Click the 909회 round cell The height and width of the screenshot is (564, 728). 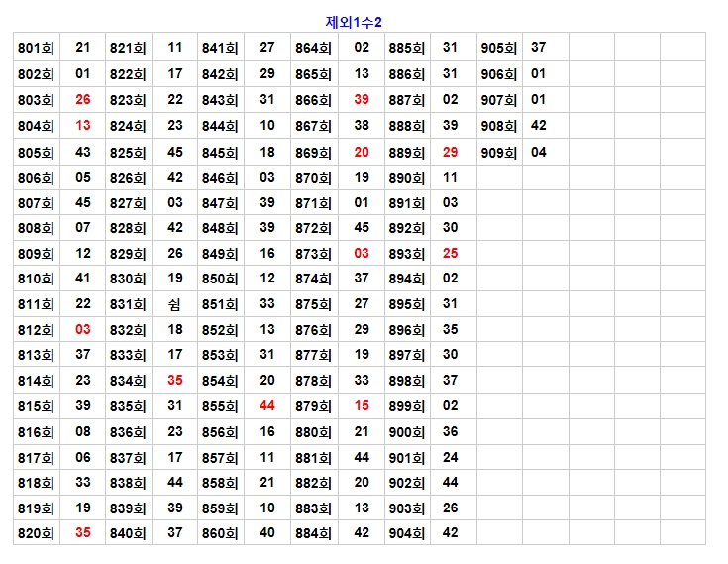[499, 153]
